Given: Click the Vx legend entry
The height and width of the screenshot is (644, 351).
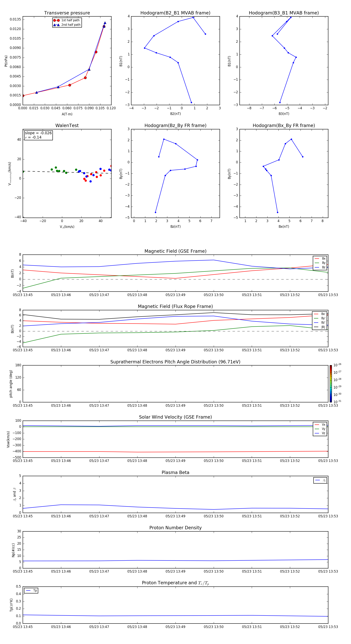Looking at the screenshot, I should pyautogui.click(x=320, y=424).
